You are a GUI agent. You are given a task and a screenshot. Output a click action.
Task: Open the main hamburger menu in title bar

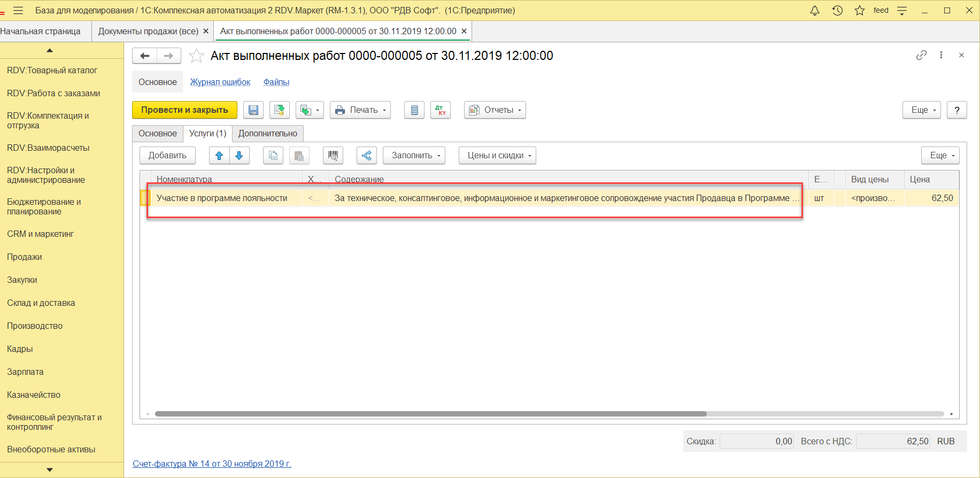coord(18,10)
